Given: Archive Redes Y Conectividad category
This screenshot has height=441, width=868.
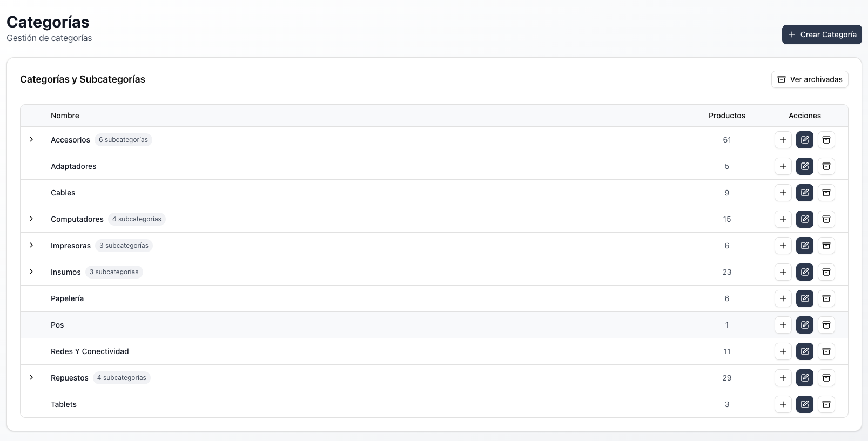Looking at the screenshot, I should click(x=826, y=351).
